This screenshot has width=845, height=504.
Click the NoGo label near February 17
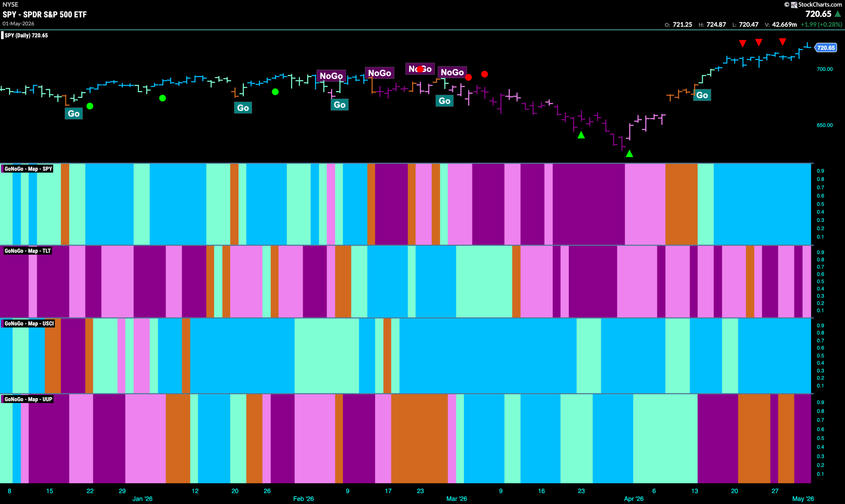click(380, 73)
